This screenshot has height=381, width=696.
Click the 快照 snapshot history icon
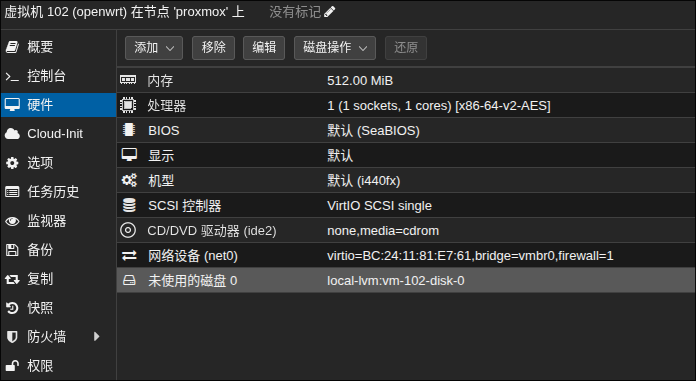point(12,308)
